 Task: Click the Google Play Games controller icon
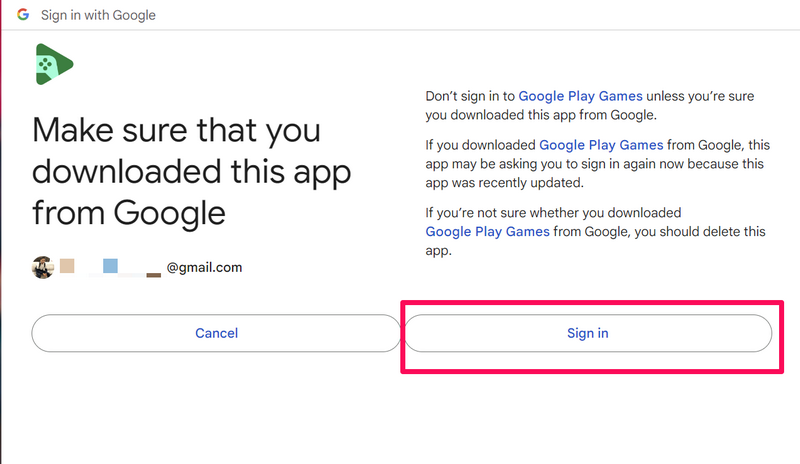click(x=54, y=66)
